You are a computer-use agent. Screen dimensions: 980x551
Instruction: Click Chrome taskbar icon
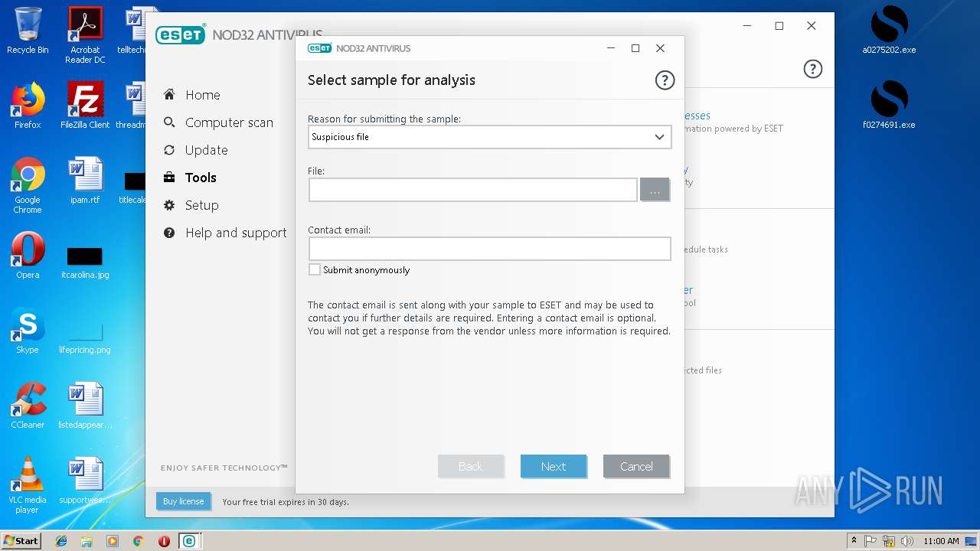coord(138,541)
